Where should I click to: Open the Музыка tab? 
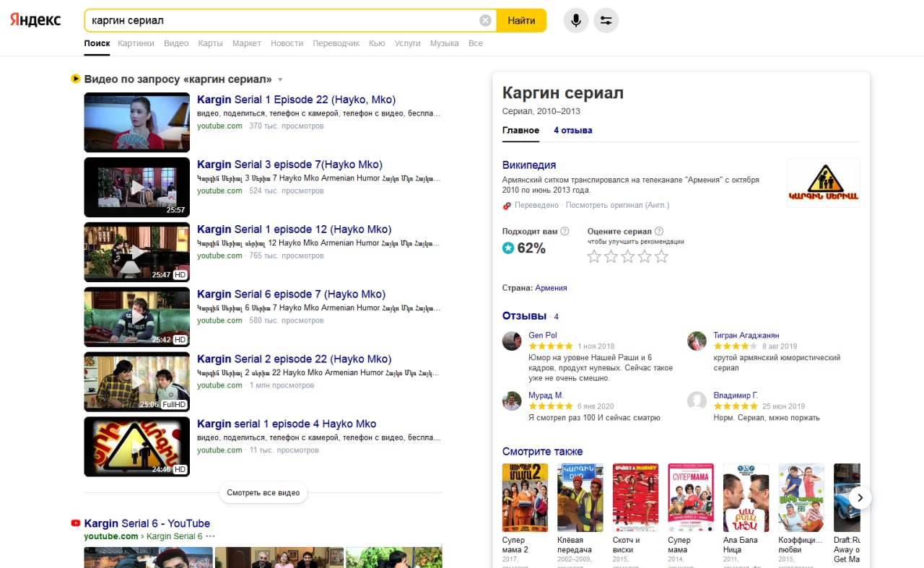pos(445,43)
